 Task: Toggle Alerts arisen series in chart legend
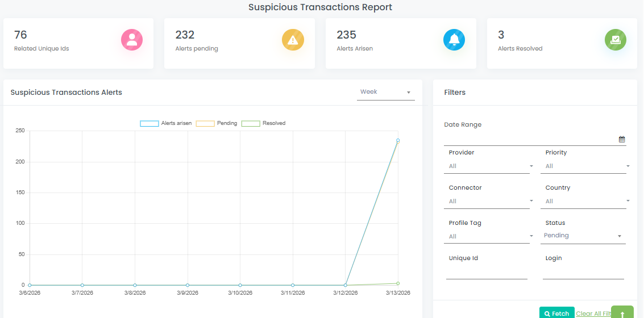pos(166,123)
